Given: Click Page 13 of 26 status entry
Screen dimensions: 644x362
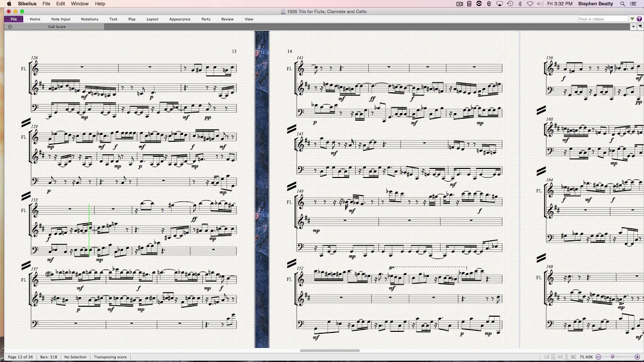Looking at the screenshot, I should 20,357.
